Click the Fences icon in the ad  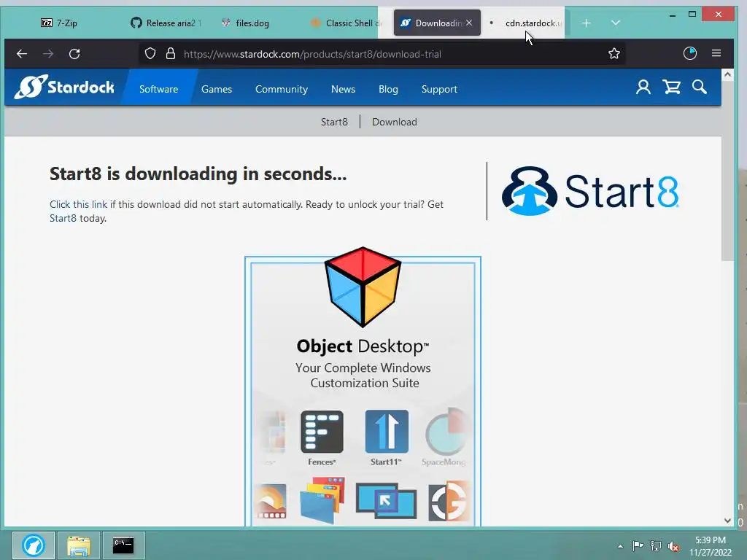point(322,432)
